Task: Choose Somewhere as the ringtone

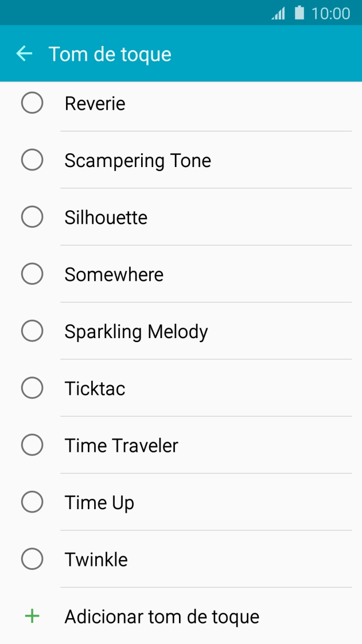Action: (x=32, y=274)
